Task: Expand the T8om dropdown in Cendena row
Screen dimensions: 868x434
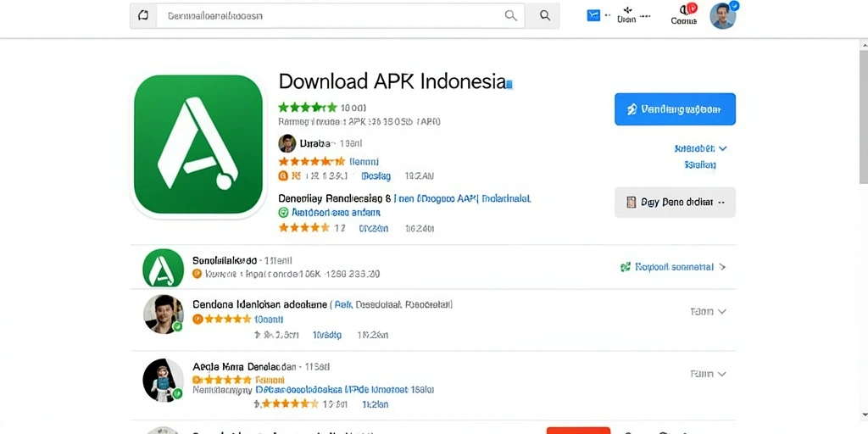Action: [708, 312]
